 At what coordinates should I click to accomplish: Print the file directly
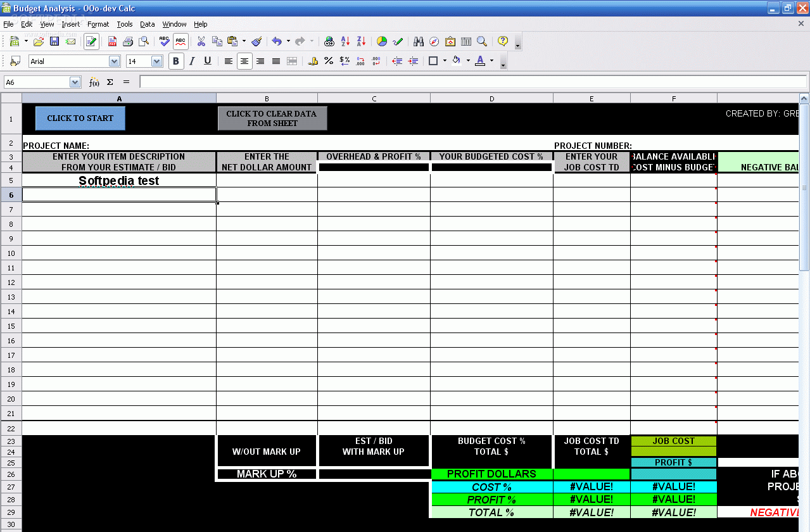[x=128, y=41]
